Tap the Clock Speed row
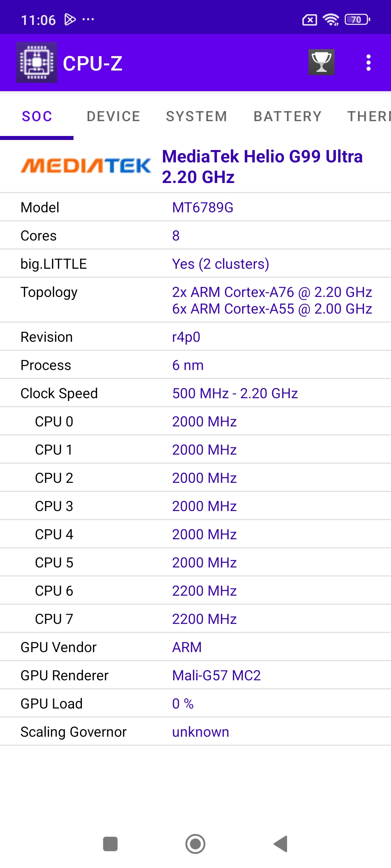Viewport: 391px width, 868px height. tap(195, 393)
